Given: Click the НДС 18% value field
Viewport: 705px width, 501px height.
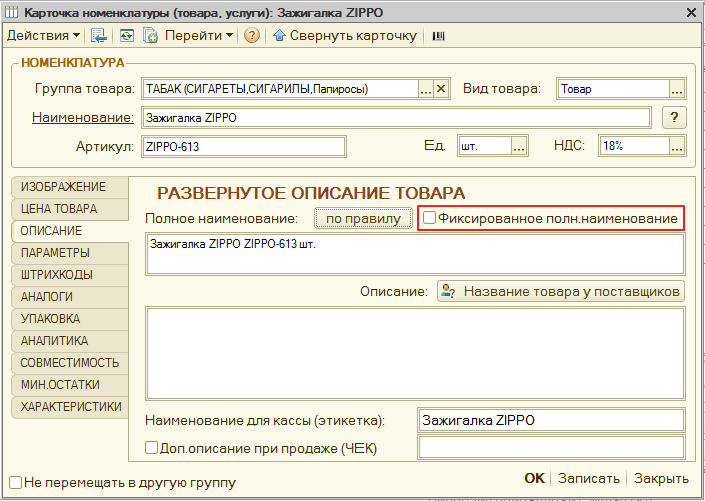Looking at the screenshot, I should point(634,147).
